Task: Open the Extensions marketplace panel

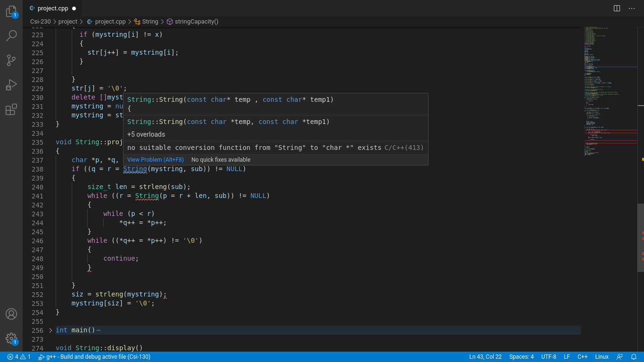Action: (11, 109)
